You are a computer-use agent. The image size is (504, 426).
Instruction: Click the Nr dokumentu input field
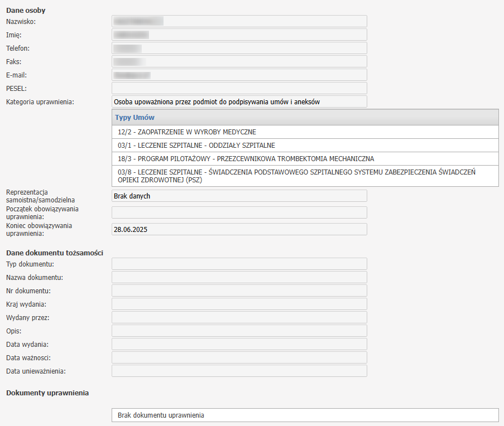point(239,291)
